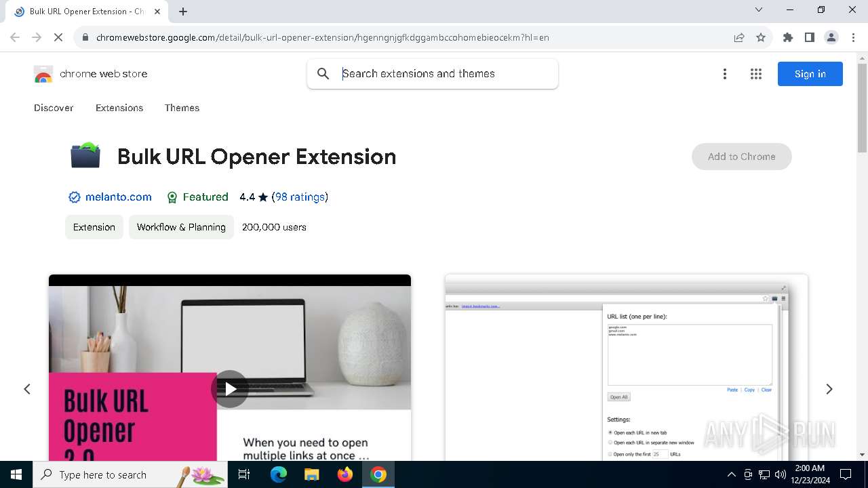The width and height of the screenshot is (868, 488).
Task: Share this page from address bar
Action: [739, 37]
